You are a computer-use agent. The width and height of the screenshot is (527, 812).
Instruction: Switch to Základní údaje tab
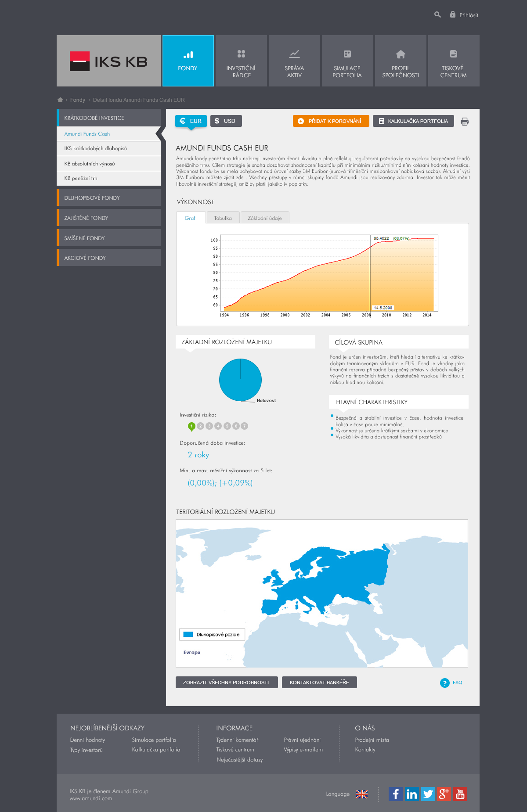[265, 218]
